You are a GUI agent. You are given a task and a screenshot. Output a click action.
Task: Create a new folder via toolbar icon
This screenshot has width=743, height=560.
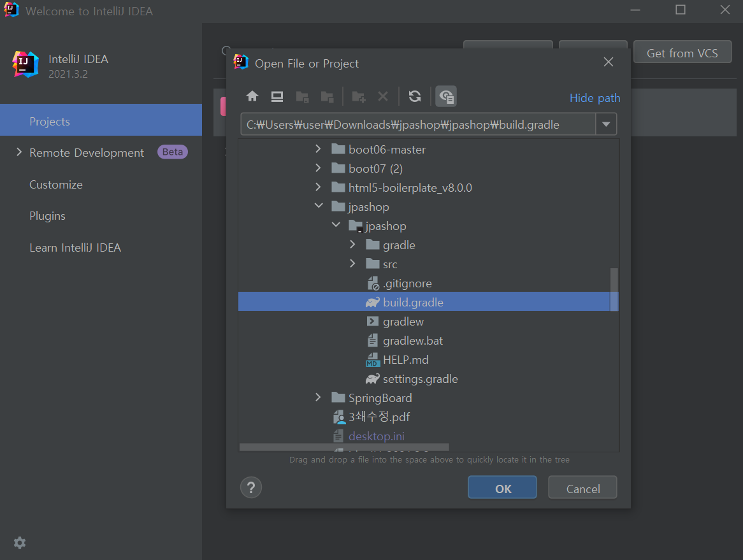pos(359,97)
